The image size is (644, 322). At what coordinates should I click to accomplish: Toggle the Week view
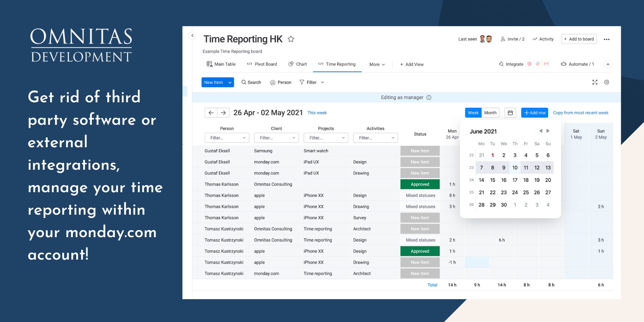click(473, 113)
